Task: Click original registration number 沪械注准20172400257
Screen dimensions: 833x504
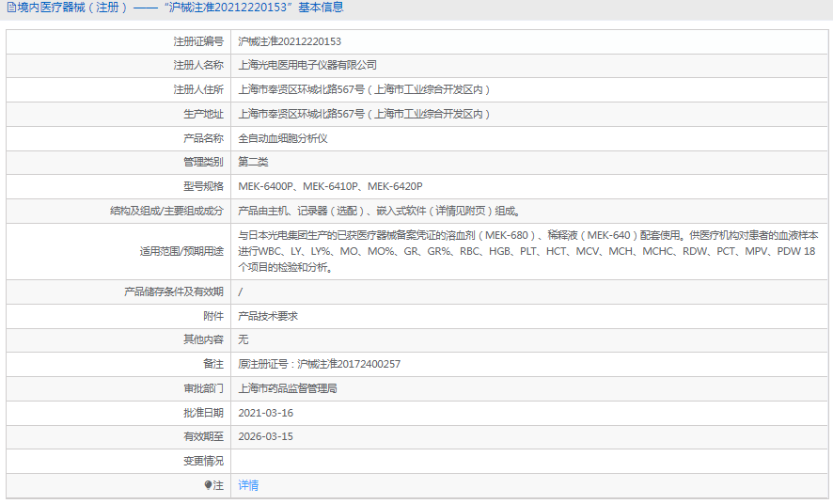Action: pyautogui.click(x=320, y=364)
